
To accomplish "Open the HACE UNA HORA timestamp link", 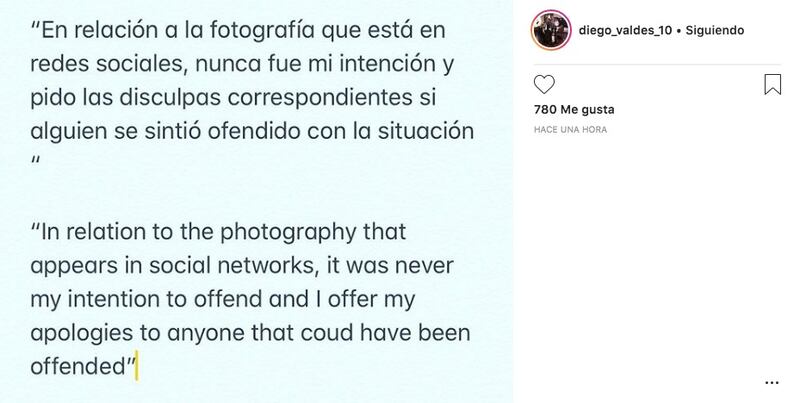I will click(x=570, y=130).
